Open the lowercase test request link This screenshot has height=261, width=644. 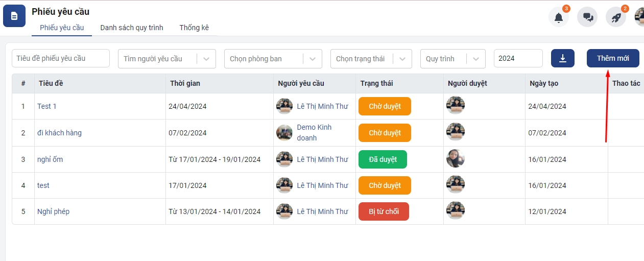(x=43, y=185)
